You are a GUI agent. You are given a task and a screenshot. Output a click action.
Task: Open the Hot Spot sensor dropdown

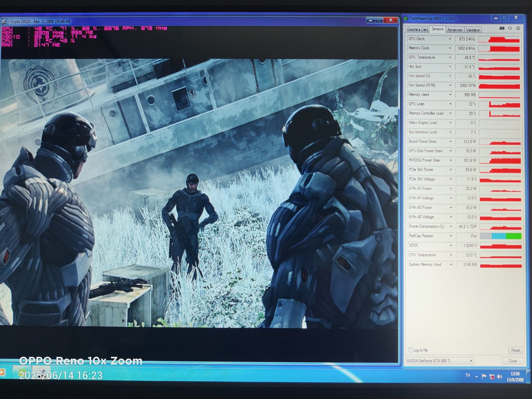[450, 67]
